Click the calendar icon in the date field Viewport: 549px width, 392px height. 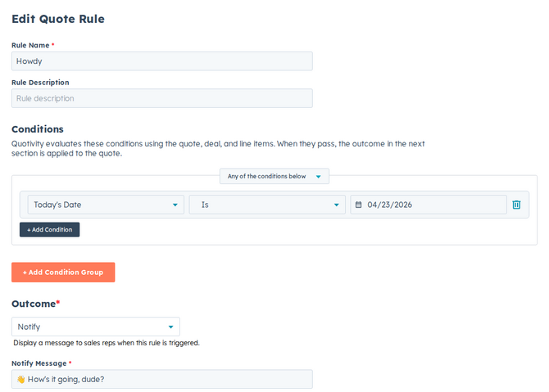pos(359,205)
